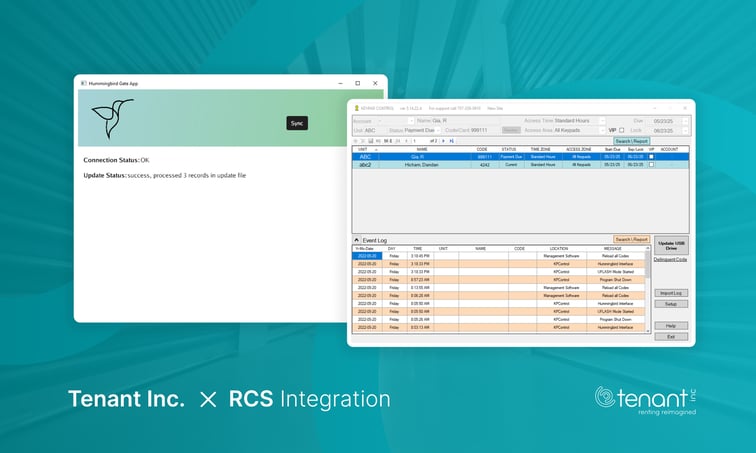Click the Sync button in Hummingbird Gate App
Image resolution: width=756 pixels, height=453 pixels.
pyautogui.click(x=297, y=123)
